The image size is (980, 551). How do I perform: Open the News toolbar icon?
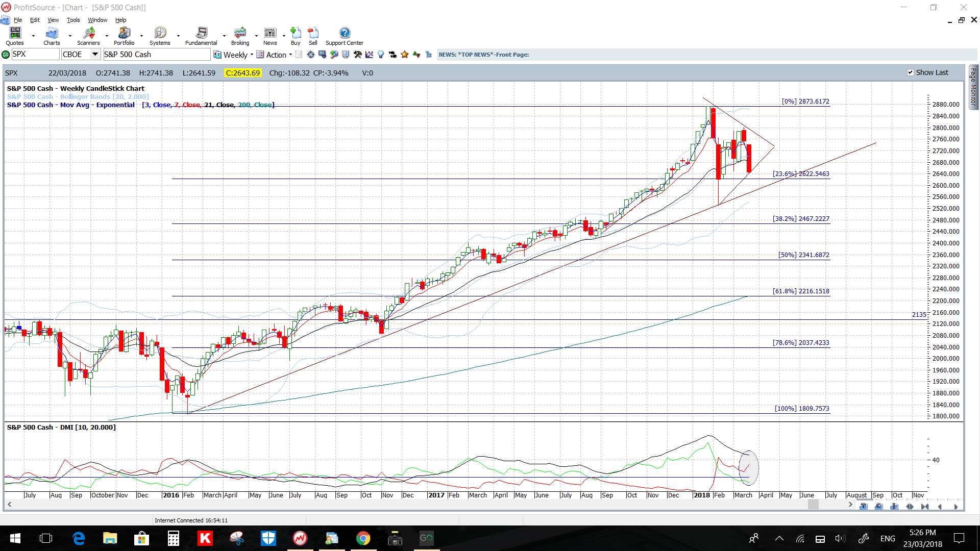point(270,33)
